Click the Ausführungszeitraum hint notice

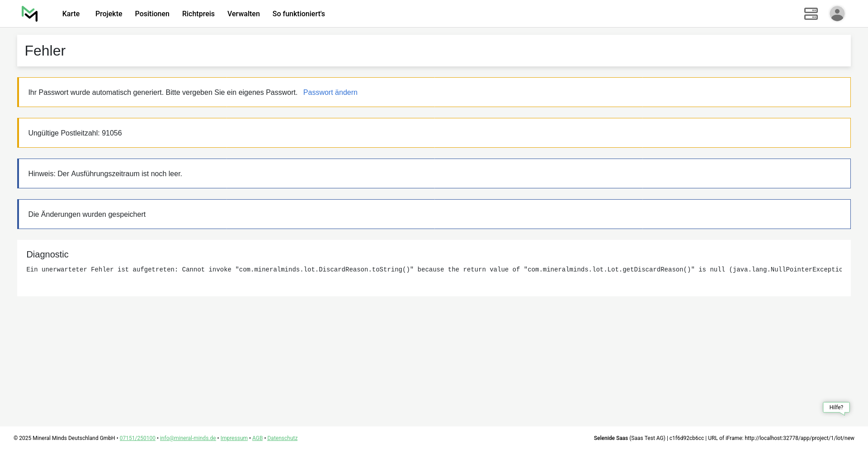click(x=105, y=174)
